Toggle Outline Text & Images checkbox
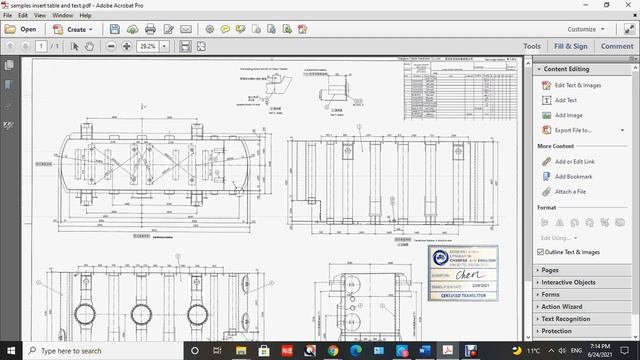Viewport: 640px width, 360px height. pyautogui.click(x=540, y=252)
